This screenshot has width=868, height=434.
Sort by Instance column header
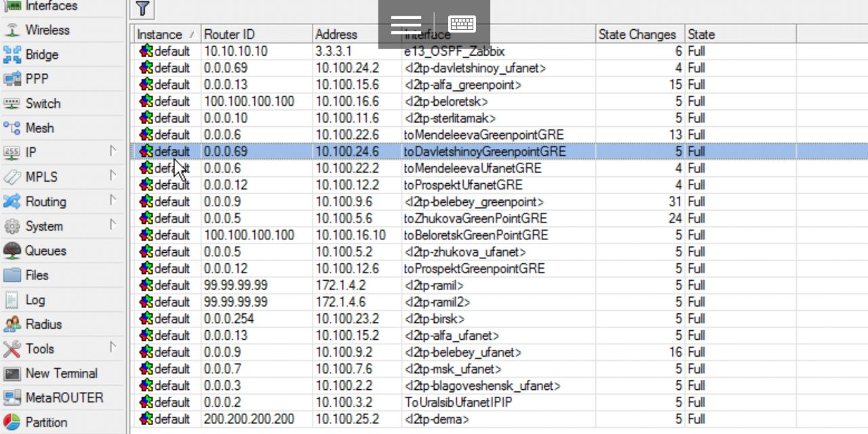pyautogui.click(x=166, y=34)
